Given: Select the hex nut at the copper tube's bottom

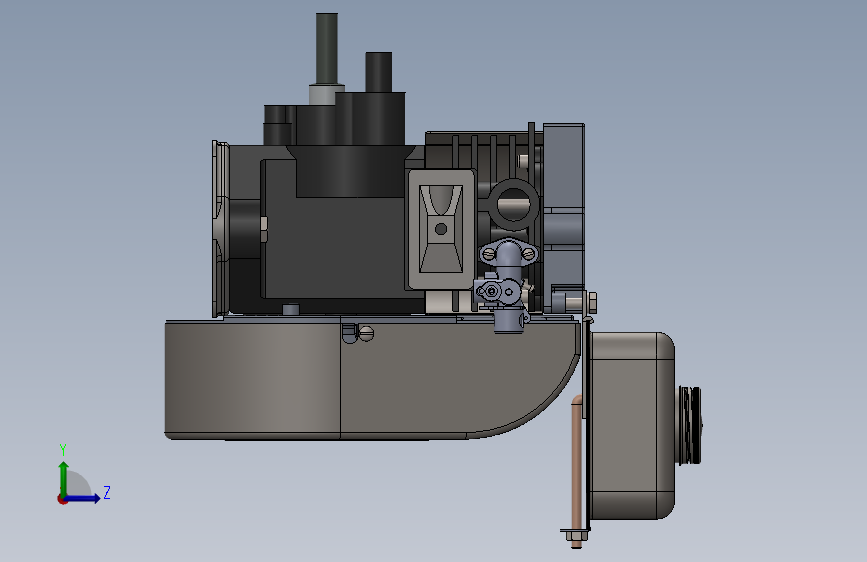Looking at the screenshot, I should [x=576, y=534].
